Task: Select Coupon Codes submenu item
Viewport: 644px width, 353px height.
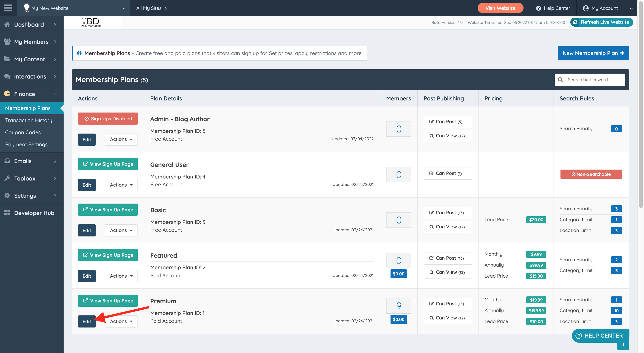Action: 23,132
